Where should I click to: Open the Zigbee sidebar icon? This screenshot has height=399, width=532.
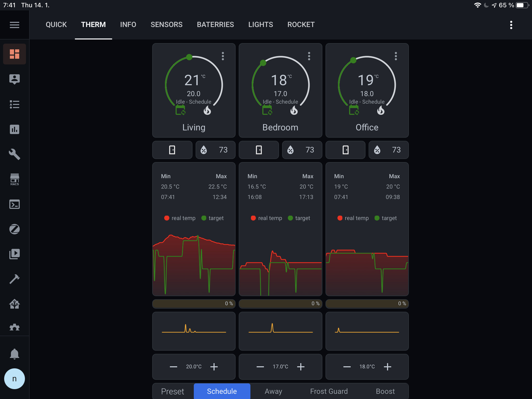point(15,229)
